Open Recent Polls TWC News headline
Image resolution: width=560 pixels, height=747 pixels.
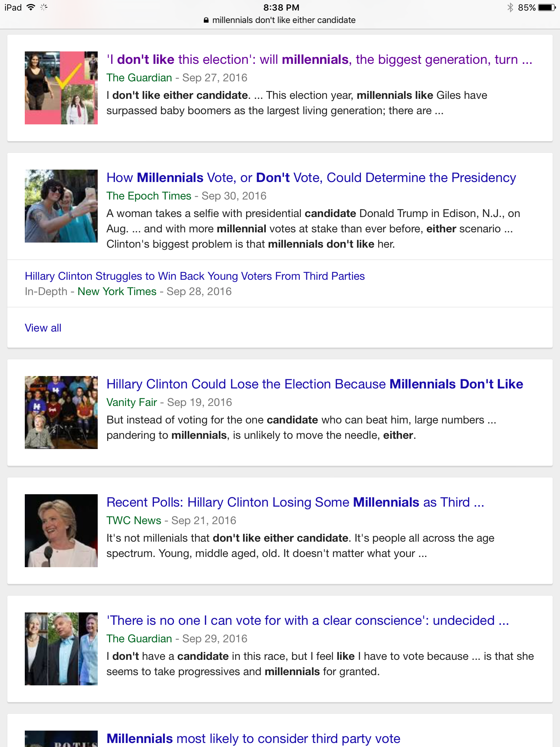(295, 502)
